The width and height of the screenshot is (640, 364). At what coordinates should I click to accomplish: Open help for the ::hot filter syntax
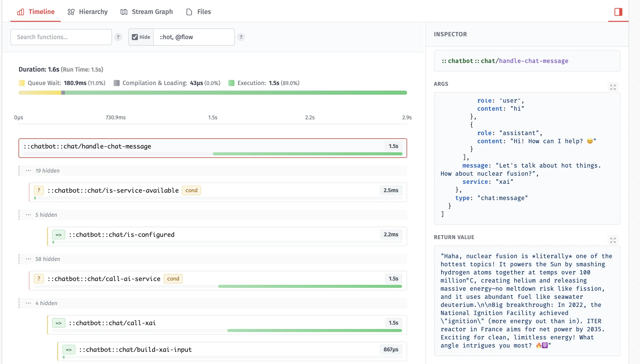coord(241,37)
